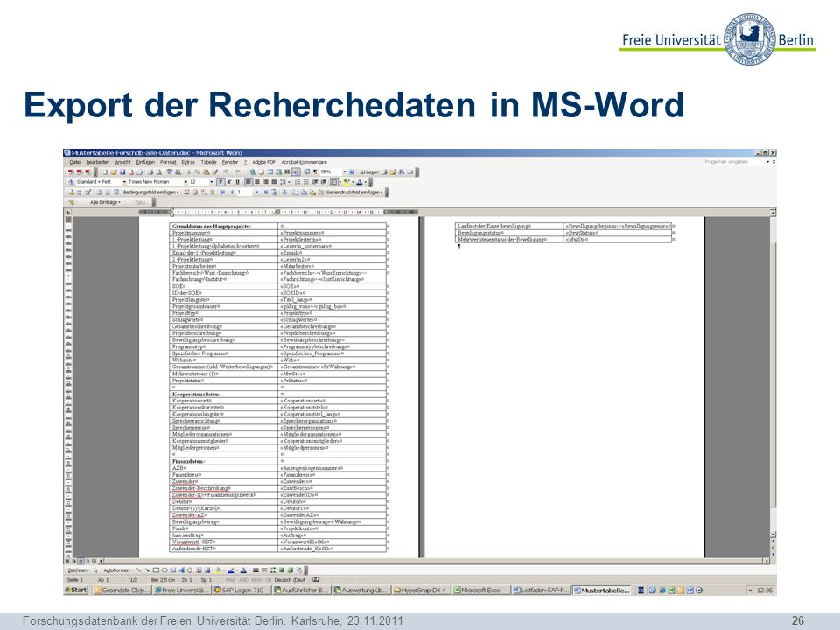This screenshot has height=630, width=840.
Task: Toggle the paragraph marks display
Action: click(315, 172)
